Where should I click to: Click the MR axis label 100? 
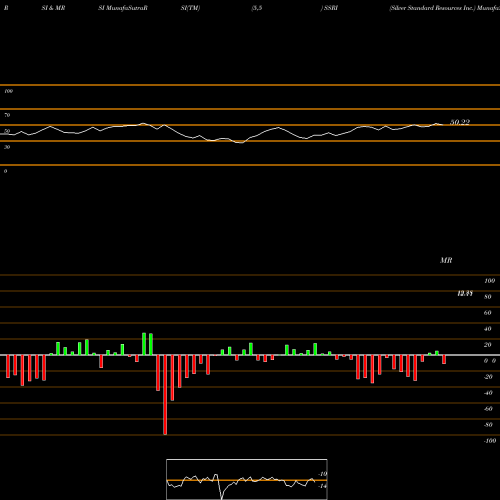490,281
